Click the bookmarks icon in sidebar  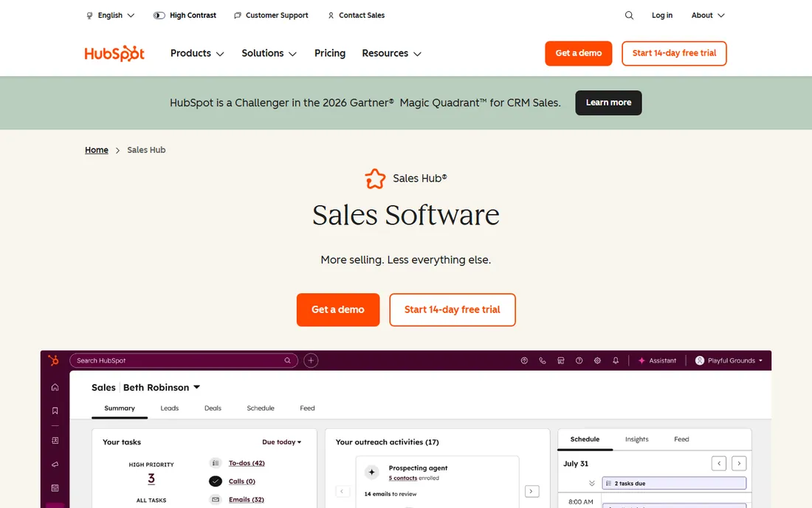coord(55,411)
